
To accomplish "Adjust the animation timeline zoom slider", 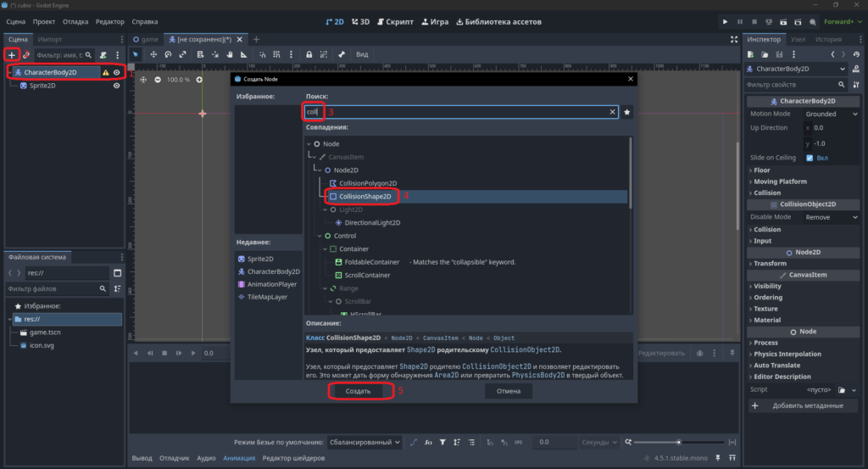I will tap(679, 442).
